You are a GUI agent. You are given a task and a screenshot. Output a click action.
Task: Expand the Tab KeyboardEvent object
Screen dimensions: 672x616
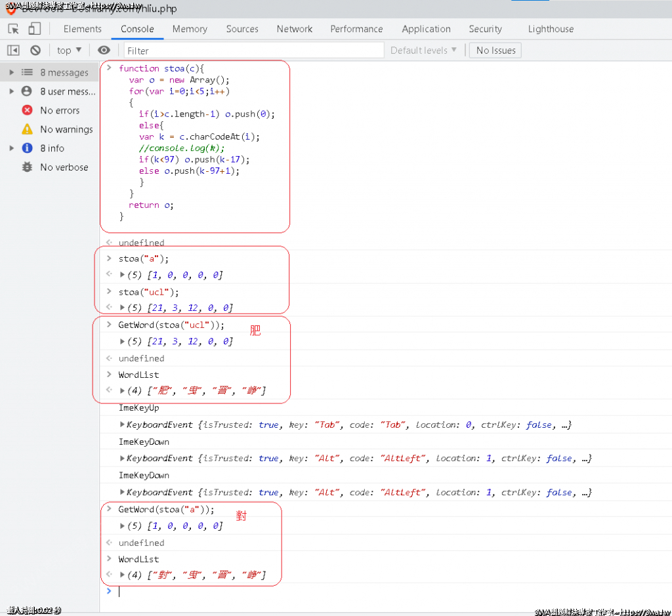pyautogui.click(x=123, y=425)
